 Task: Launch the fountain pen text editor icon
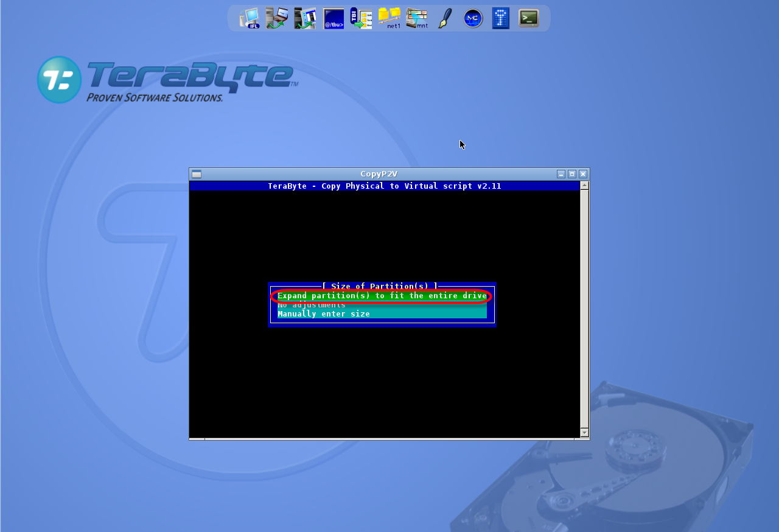coord(445,18)
